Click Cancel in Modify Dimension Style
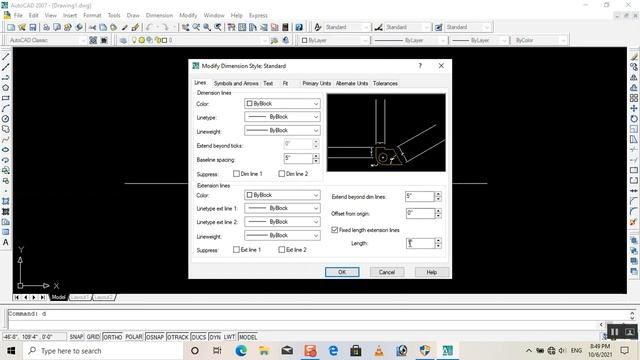The height and width of the screenshot is (360, 640). click(x=387, y=272)
